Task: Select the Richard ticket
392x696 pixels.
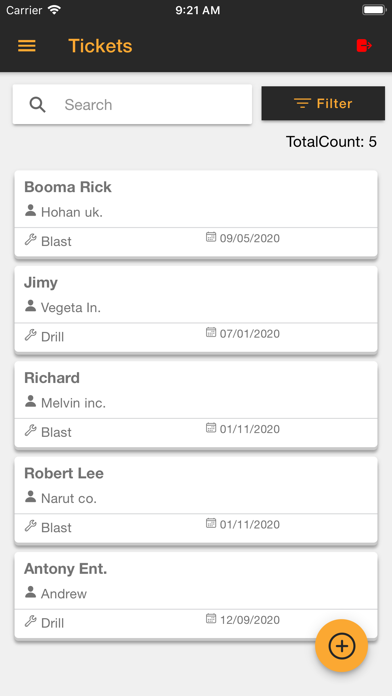Action: 196,404
